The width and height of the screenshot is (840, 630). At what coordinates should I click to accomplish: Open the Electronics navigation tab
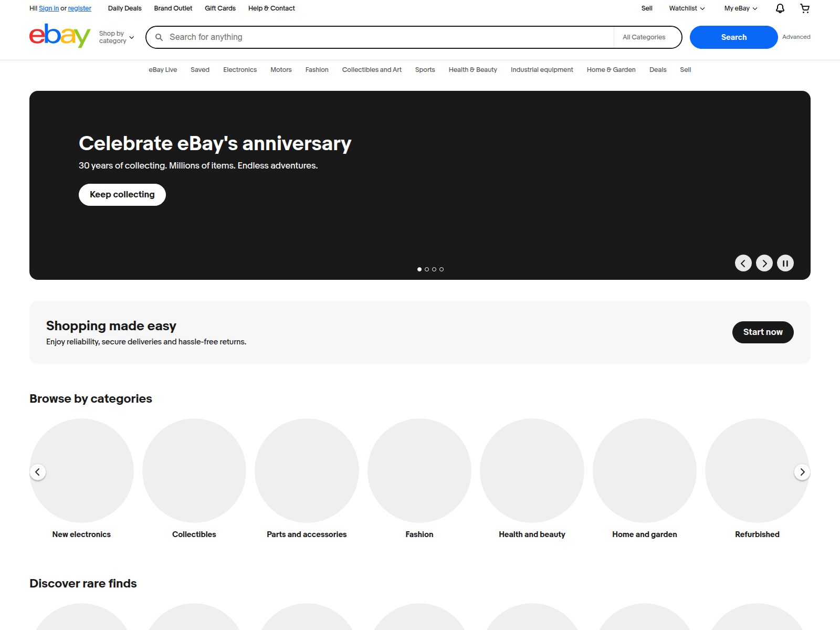point(240,70)
